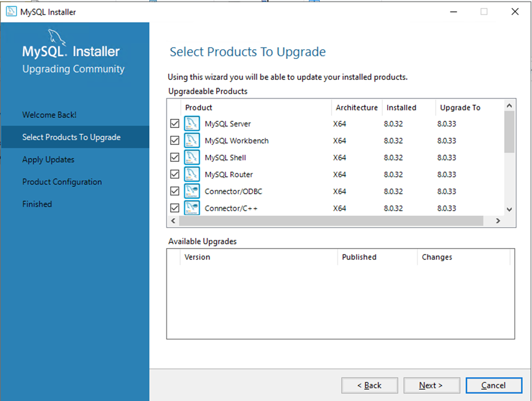This screenshot has height=401, width=532.
Task: Click the Next button
Action: click(x=432, y=385)
